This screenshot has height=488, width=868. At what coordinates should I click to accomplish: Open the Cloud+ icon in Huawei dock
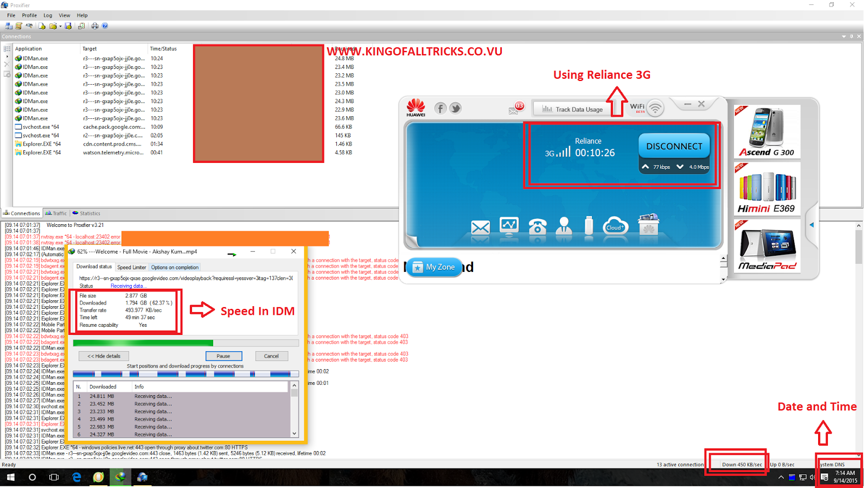click(615, 226)
